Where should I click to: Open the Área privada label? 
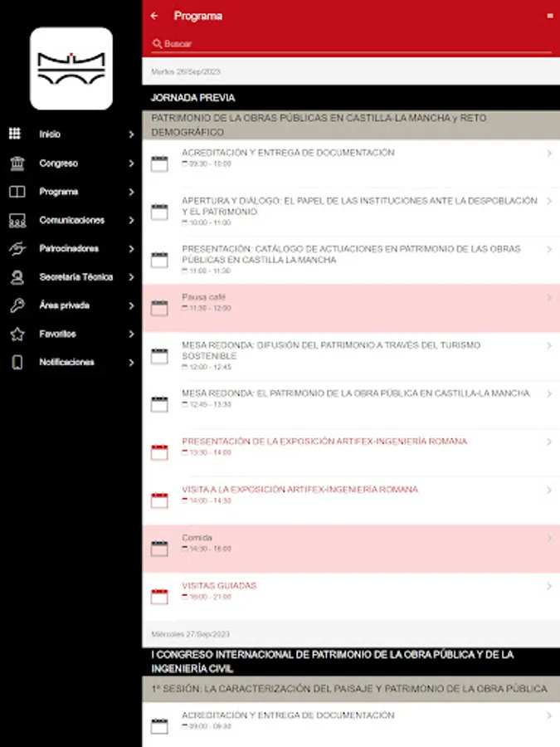click(x=64, y=305)
